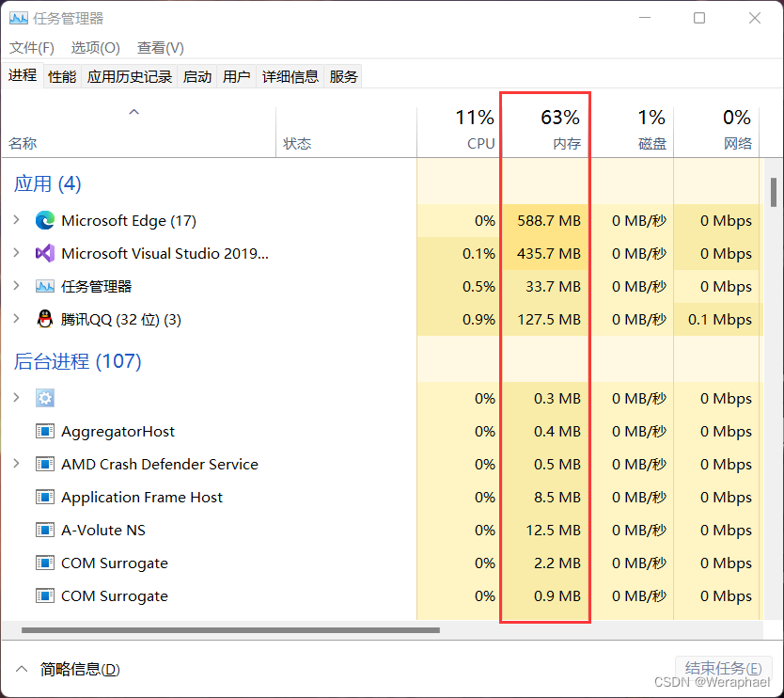Image resolution: width=784 pixels, height=698 pixels.
Task: Click AMD Crash Defender Service icon
Action: tap(45, 465)
